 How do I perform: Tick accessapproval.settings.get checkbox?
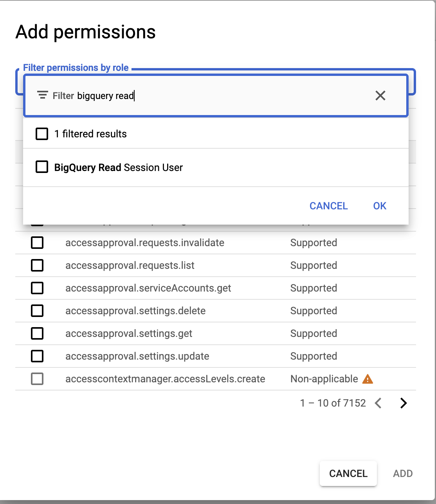37,333
